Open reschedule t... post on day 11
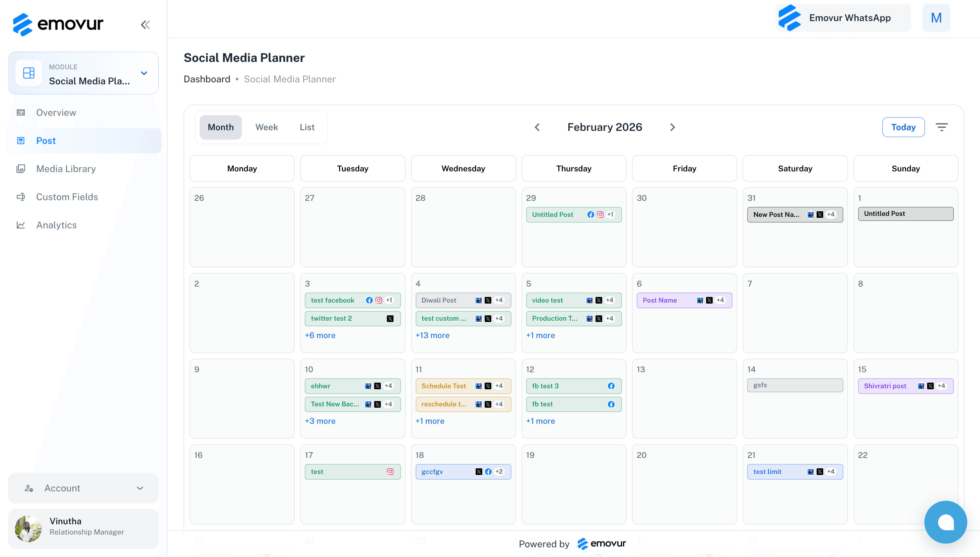The width and height of the screenshot is (980, 557). coord(463,404)
